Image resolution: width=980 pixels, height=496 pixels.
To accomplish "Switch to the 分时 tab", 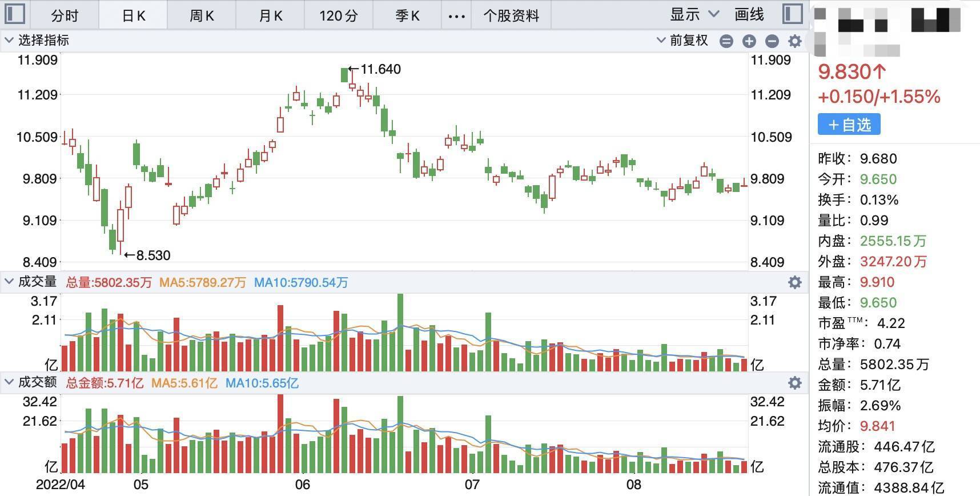I will tap(65, 15).
